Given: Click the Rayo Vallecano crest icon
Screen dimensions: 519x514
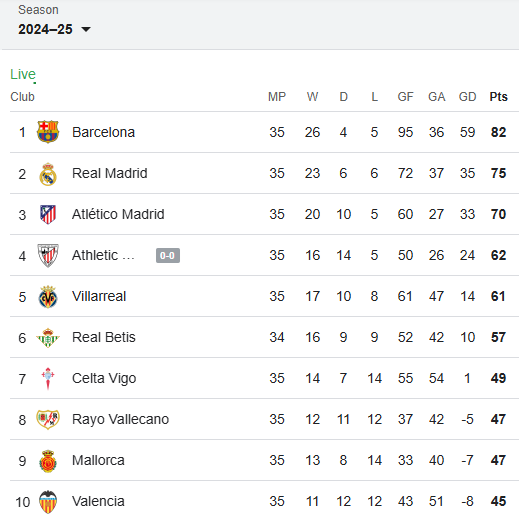Looking at the screenshot, I should tap(48, 419).
